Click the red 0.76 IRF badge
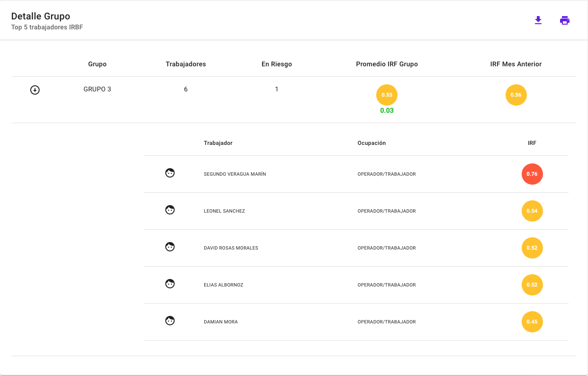 532,174
